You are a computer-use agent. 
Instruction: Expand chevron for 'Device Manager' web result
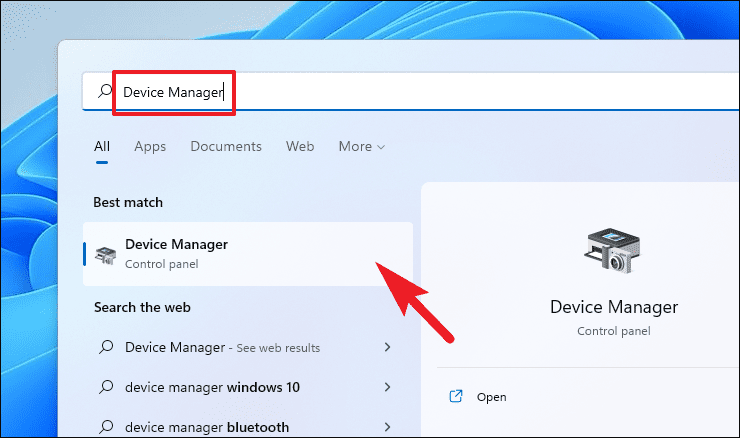click(387, 347)
